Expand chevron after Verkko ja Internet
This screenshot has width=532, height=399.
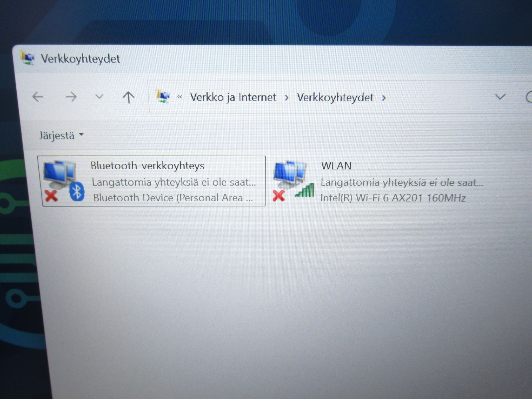click(287, 98)
